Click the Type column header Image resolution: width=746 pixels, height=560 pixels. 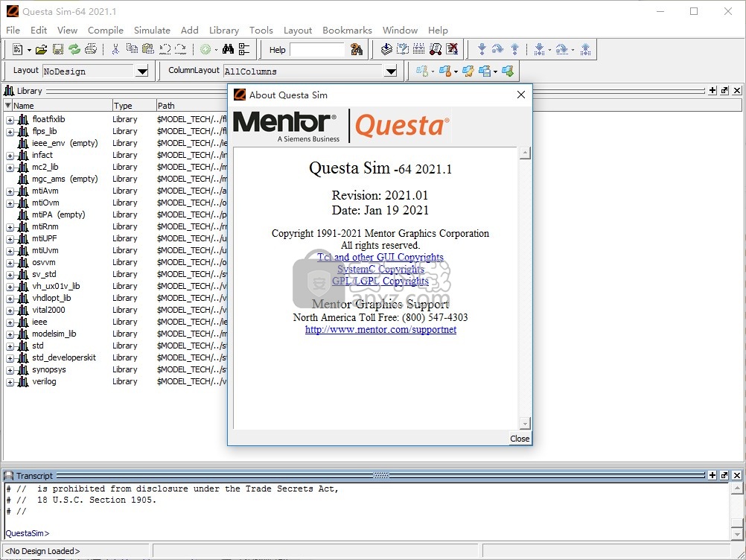click(134, 105)
